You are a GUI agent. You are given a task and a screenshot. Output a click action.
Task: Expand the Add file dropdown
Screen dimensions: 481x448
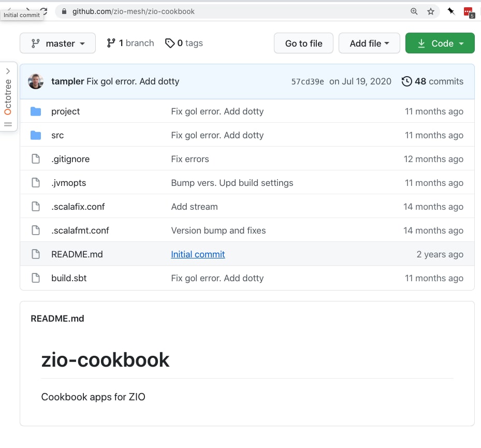coord(369,44)
